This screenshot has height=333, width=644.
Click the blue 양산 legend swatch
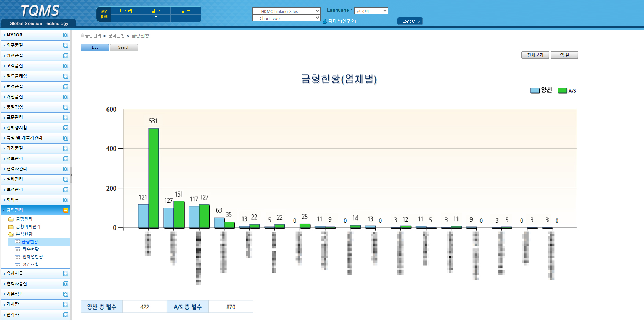(x=535, y=91)
